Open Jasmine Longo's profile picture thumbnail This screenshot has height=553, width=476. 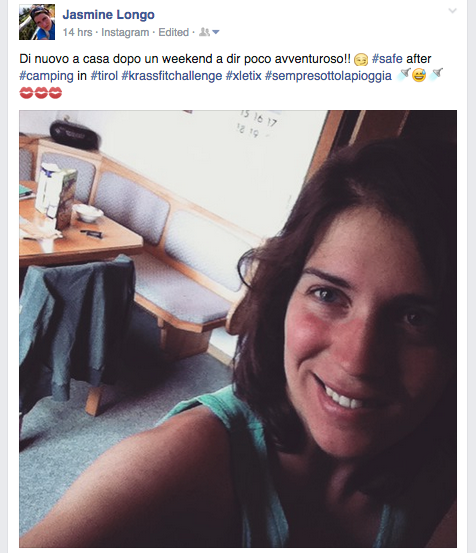pyautogui.click(x=37, y=22)
